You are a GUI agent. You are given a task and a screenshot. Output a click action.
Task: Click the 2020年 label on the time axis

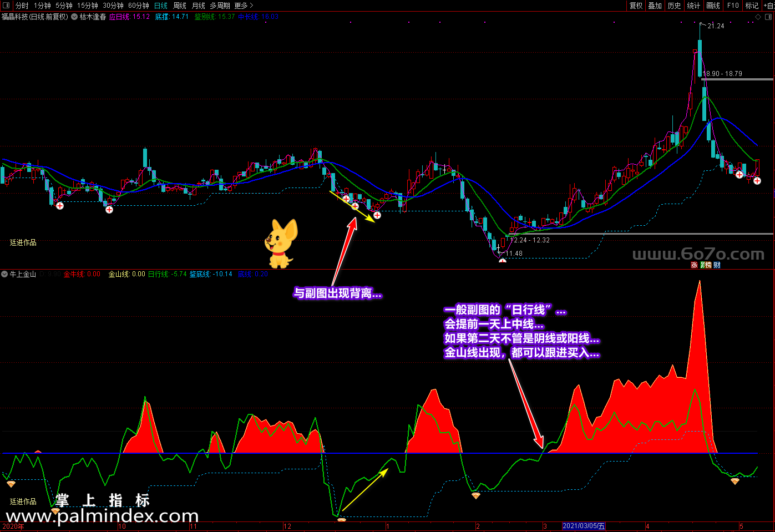13,526
